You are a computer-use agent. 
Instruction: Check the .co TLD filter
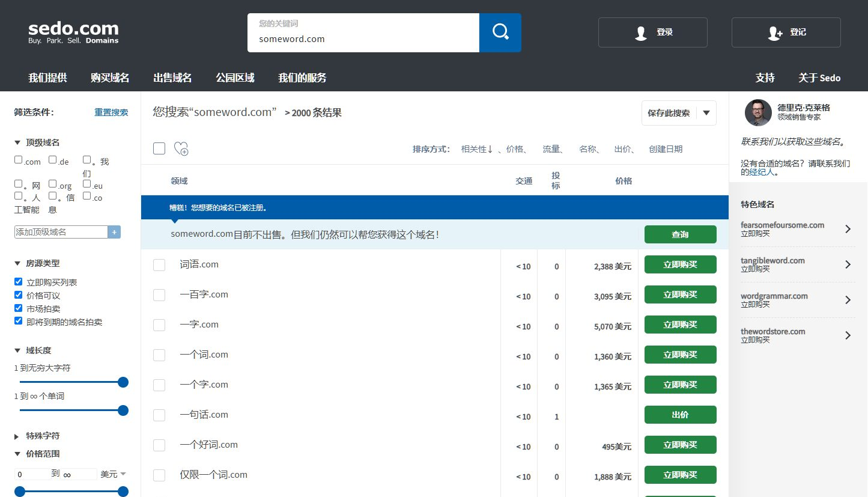[x=87, y=196]
